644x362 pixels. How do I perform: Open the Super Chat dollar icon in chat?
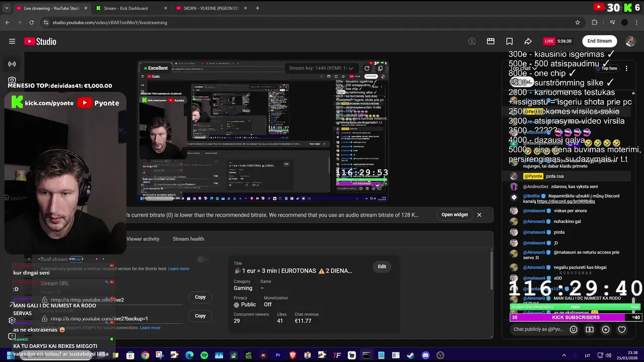coord(590,329)
